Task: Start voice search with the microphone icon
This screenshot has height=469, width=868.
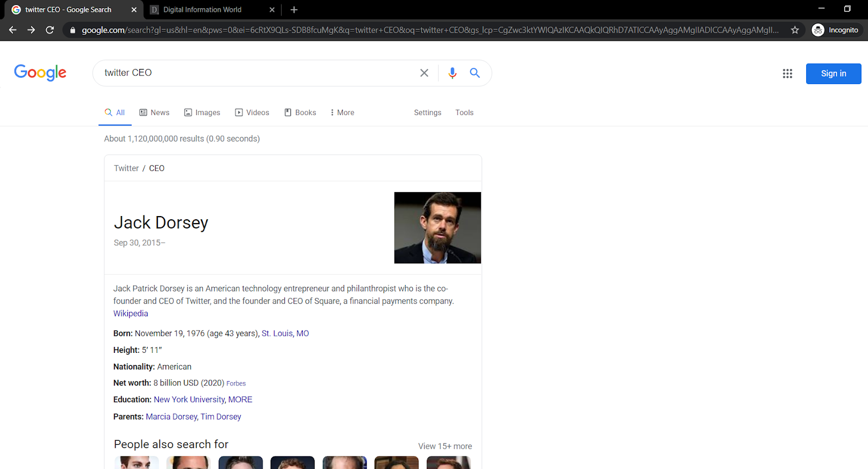Action: tap(452, 73)
